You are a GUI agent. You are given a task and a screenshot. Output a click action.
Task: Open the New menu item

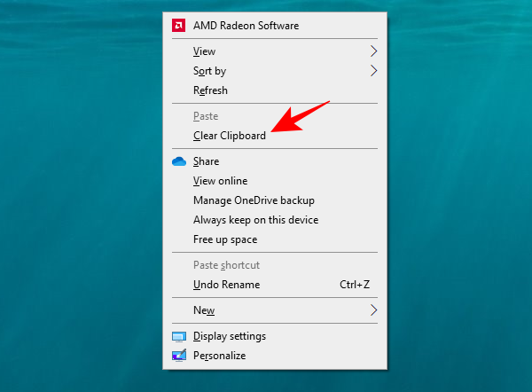point(275,310)
